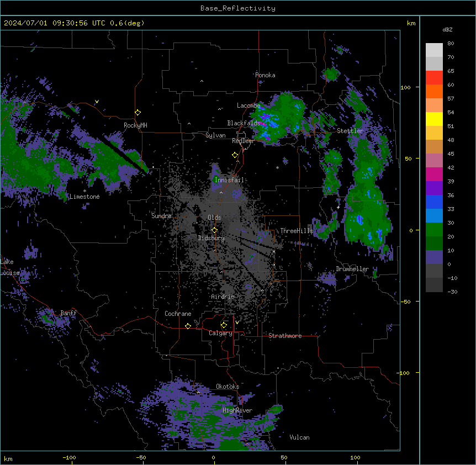Click the RockyMH label
Image resolution: width=476 pixels, height=465 pixels.
(x=135, y=125)
